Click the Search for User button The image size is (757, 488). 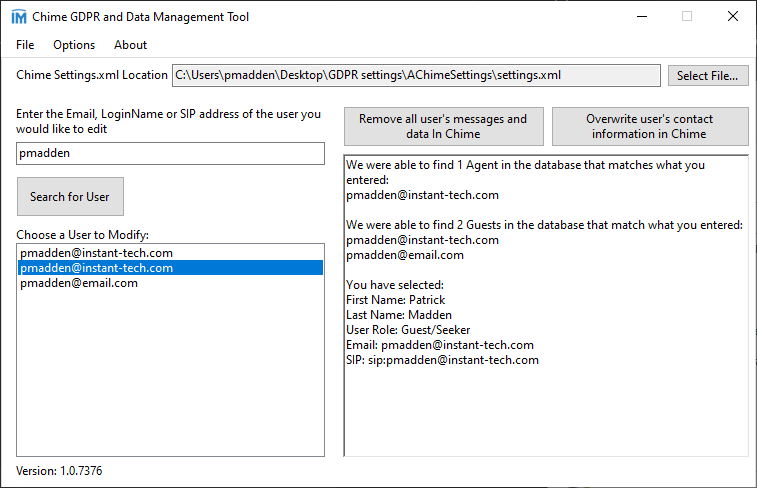[x=70, y=197]
